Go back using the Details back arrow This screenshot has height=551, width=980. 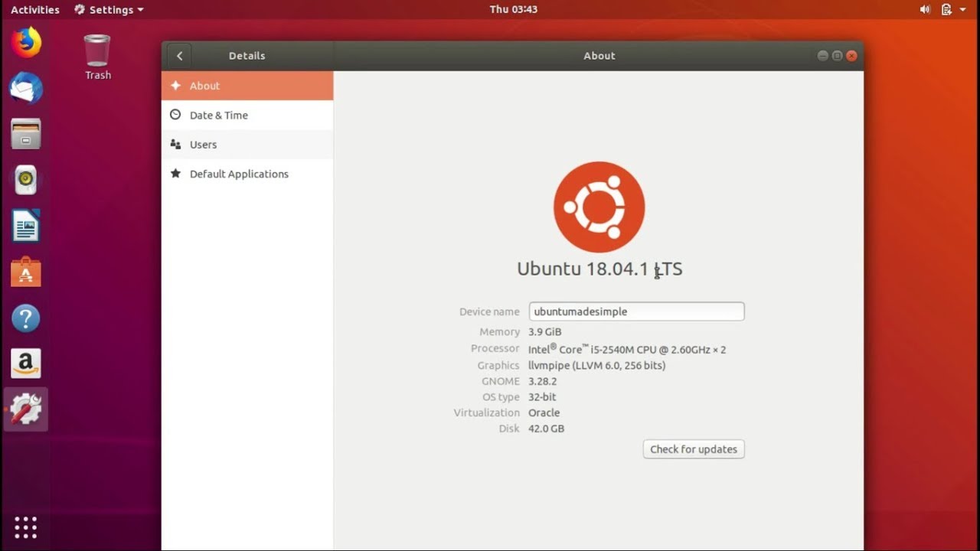point(179,56)
